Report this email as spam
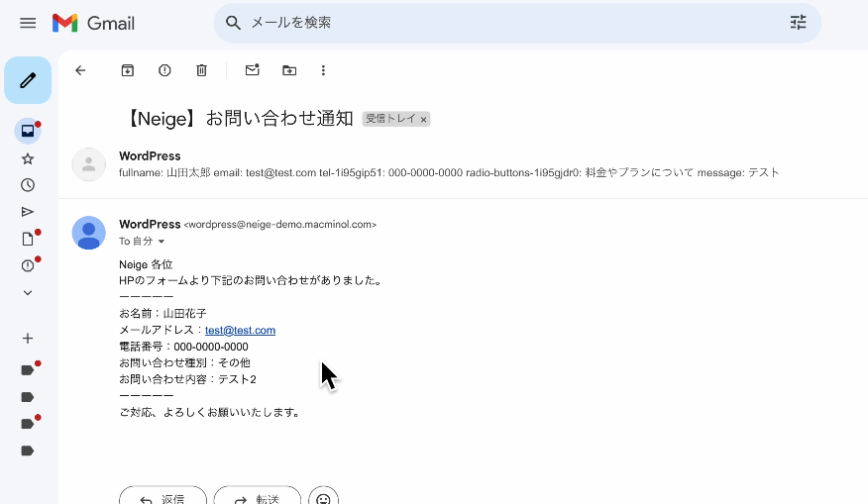Viewport: 868px width, 504px height. 164,70
